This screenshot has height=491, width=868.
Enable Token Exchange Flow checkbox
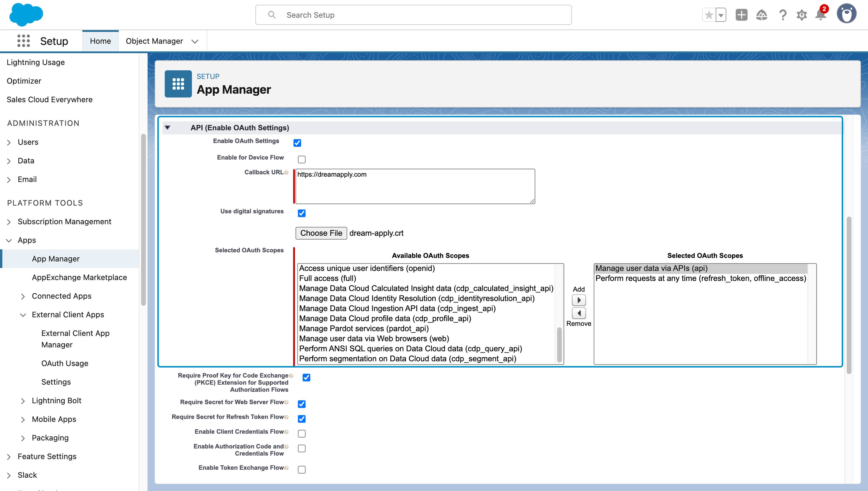[x=301, y=470]
